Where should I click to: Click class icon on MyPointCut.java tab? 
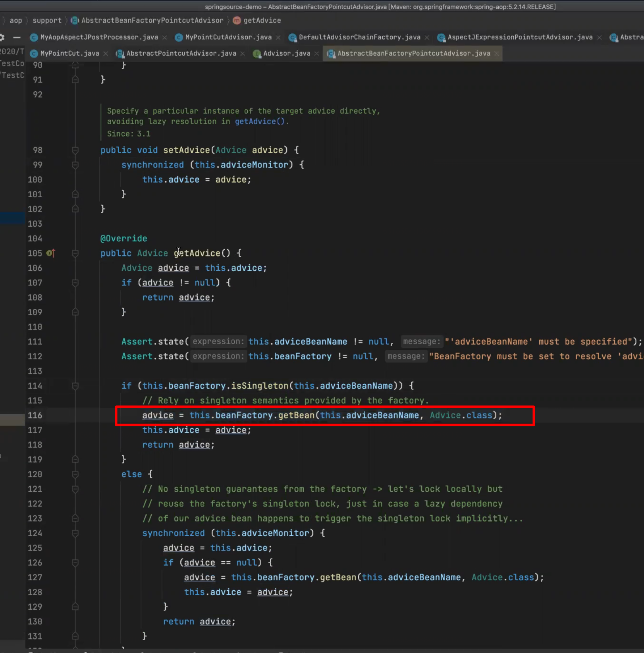point(34,54)
